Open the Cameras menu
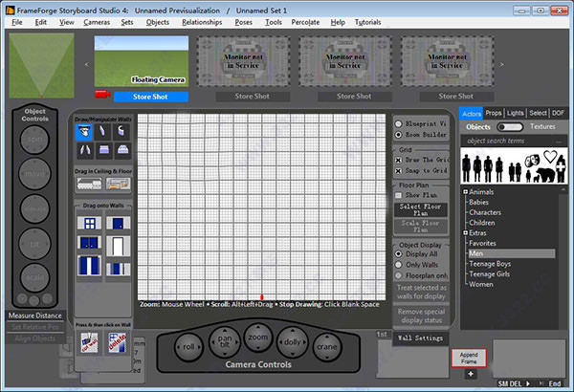The image size is (574, 392). click(97, 22)
